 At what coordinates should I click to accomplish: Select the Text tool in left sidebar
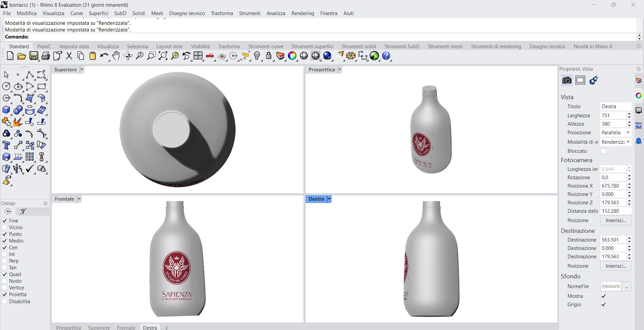pos(6,145)
